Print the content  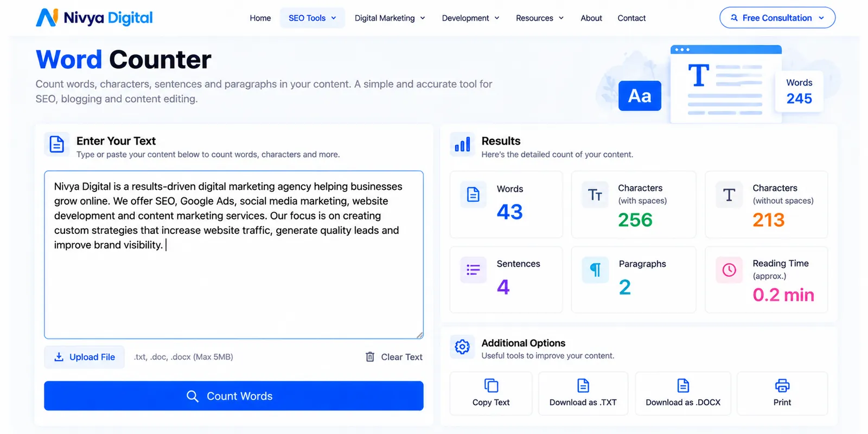782,393
